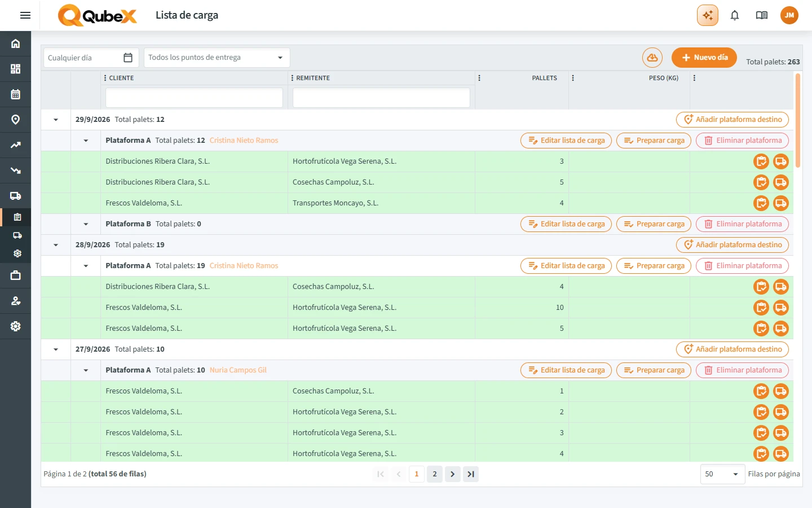This screenshot has height=508, width=812.
Task: Open the JM user avatar menu
Action: tap(789, 15)
